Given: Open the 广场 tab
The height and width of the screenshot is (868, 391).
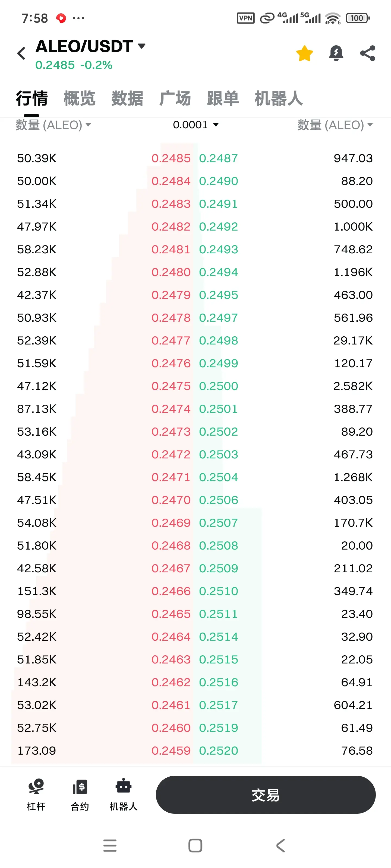Looking at the screenshot, I should [x=175, y=98].
